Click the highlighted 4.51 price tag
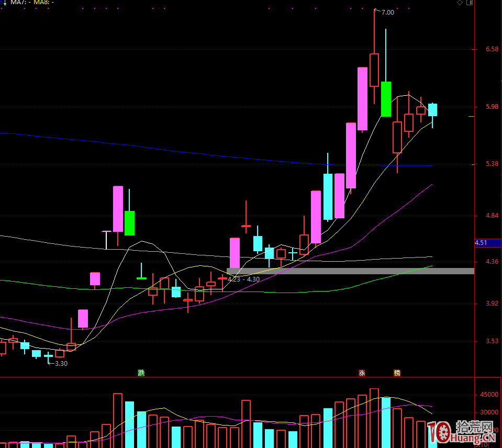The height and width of the screenshot is (448, 502). [487, 243]
